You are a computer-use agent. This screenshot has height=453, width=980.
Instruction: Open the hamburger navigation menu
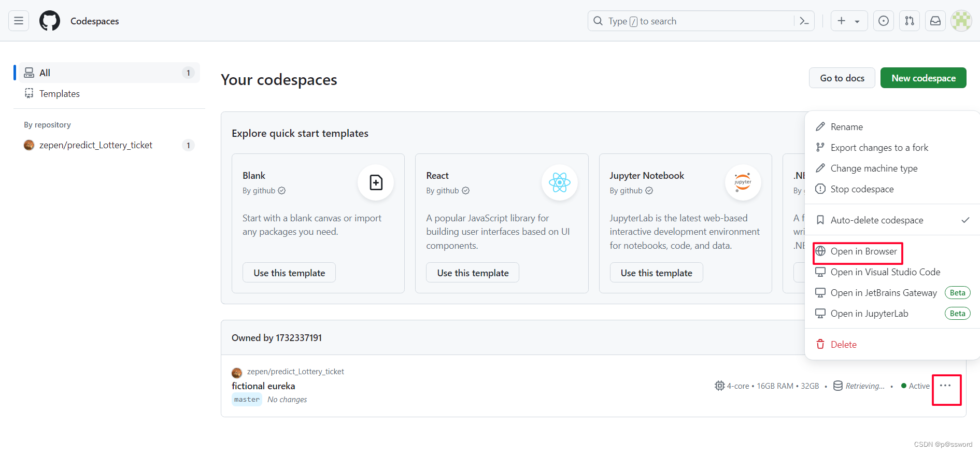click(19, 21)
